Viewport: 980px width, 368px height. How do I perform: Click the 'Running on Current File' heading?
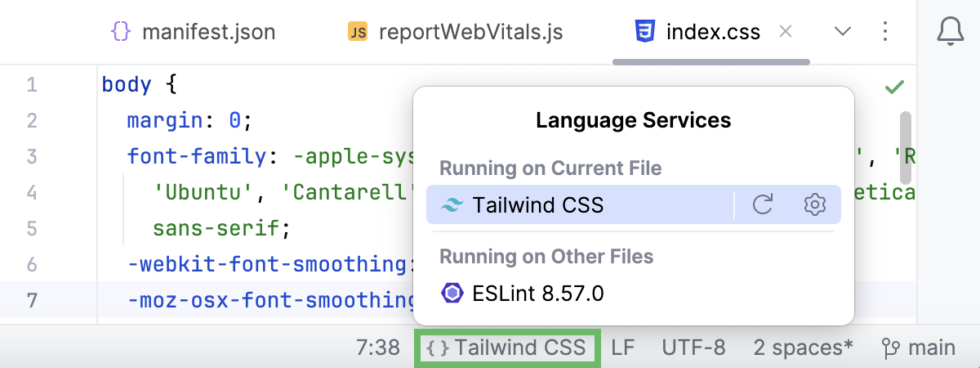[x=550, y=168]
